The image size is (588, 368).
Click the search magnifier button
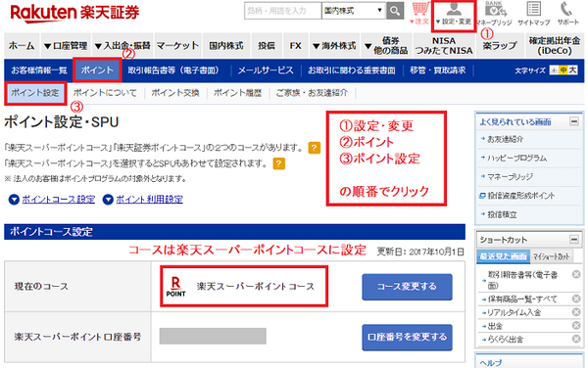coord(395,11)
